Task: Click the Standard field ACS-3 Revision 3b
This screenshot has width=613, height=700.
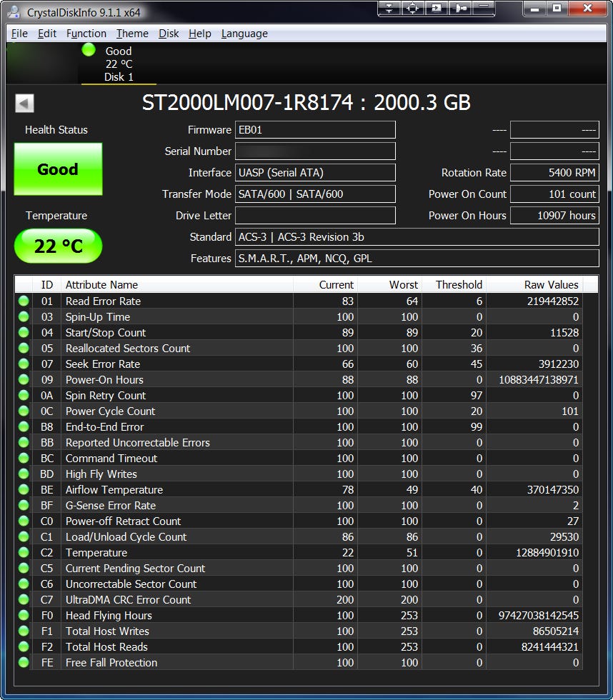Action: coord(417,237)
